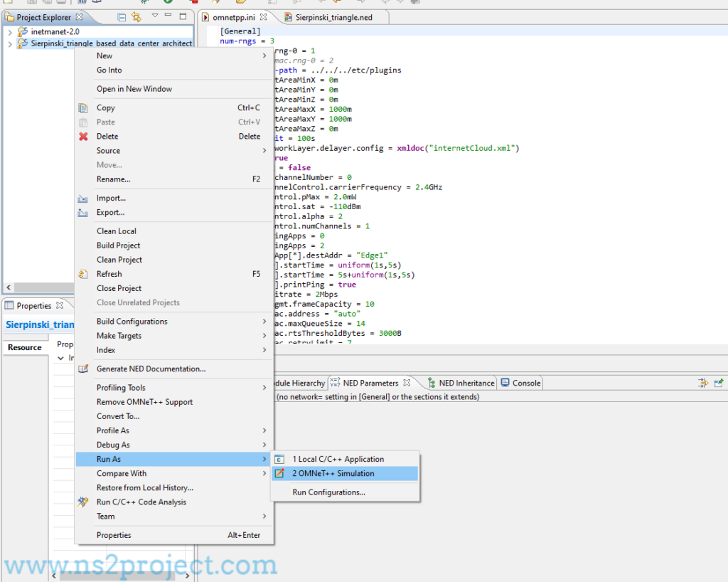
Task: Choose Delete from context menu
Action: coord(174,137)
